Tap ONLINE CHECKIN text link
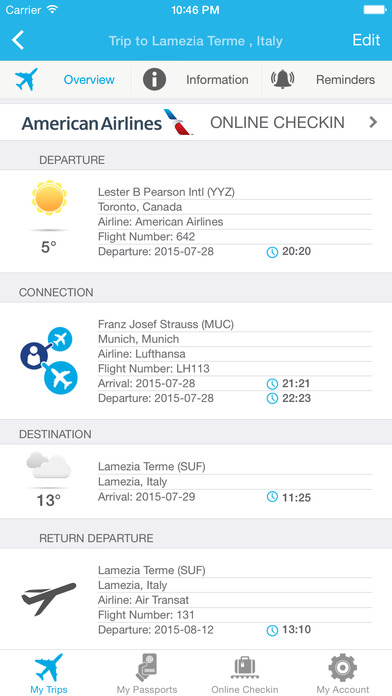The height and width of the screenshot is (696, 392). click(277, 123)
